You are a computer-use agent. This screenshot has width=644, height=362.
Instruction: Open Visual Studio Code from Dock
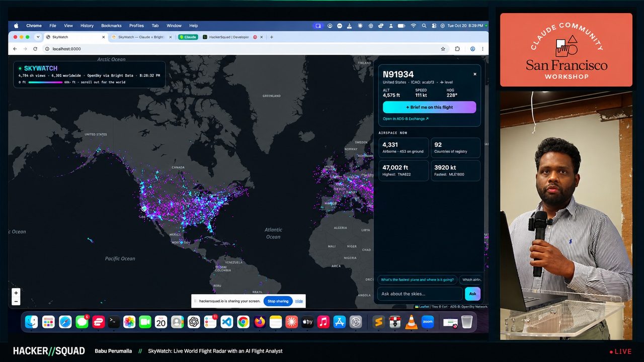tap(227, 322)
